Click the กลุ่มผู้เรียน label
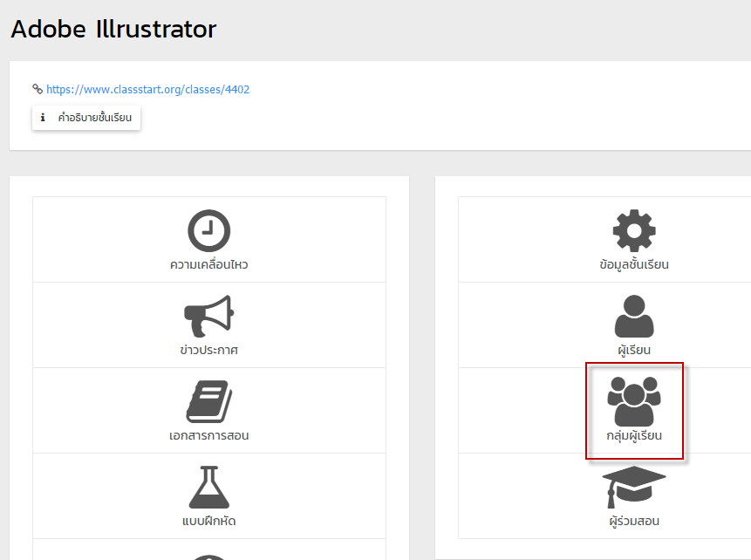This screenshot has height=560, width=751. tap(634, 435)
